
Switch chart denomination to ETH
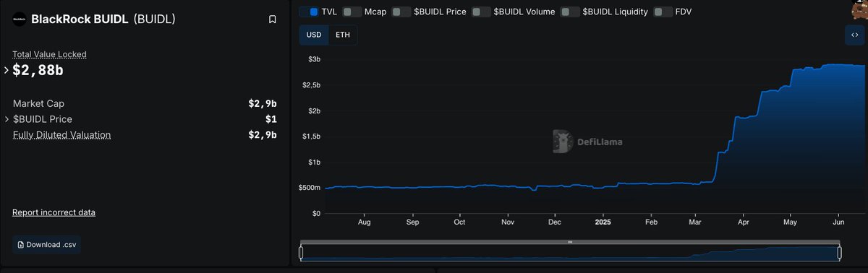342,35
